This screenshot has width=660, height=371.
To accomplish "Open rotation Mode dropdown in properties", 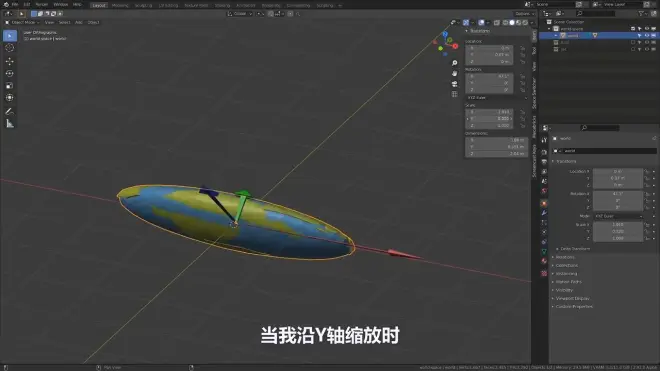I will coord(618,216).
